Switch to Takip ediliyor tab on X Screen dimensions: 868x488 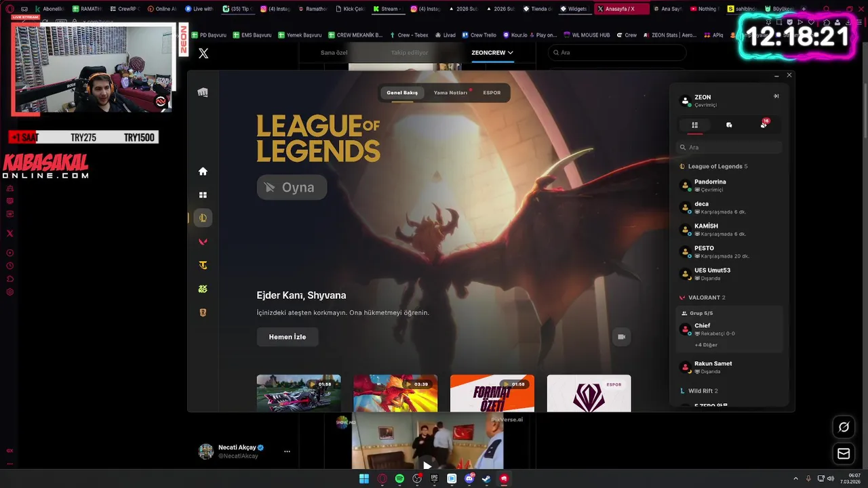[410, 52]
